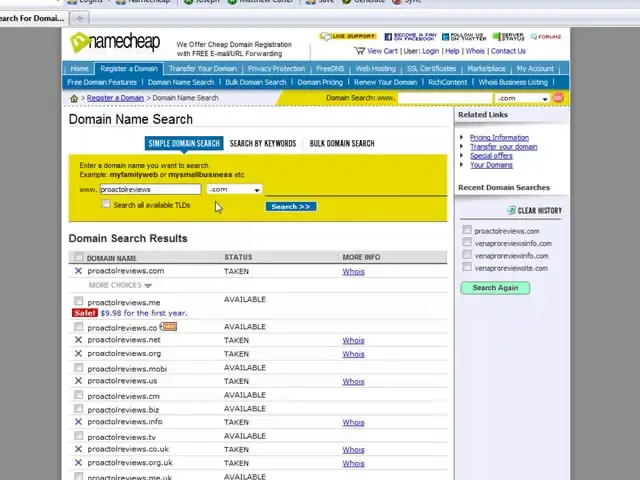Open Live Support chat icon

point(348,36)
